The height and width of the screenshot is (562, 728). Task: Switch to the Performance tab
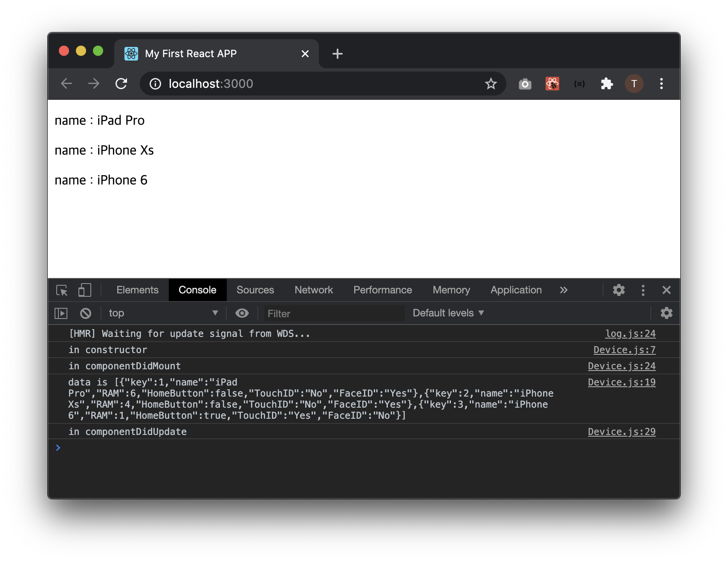pyautogui.click(x=383, y=290)
